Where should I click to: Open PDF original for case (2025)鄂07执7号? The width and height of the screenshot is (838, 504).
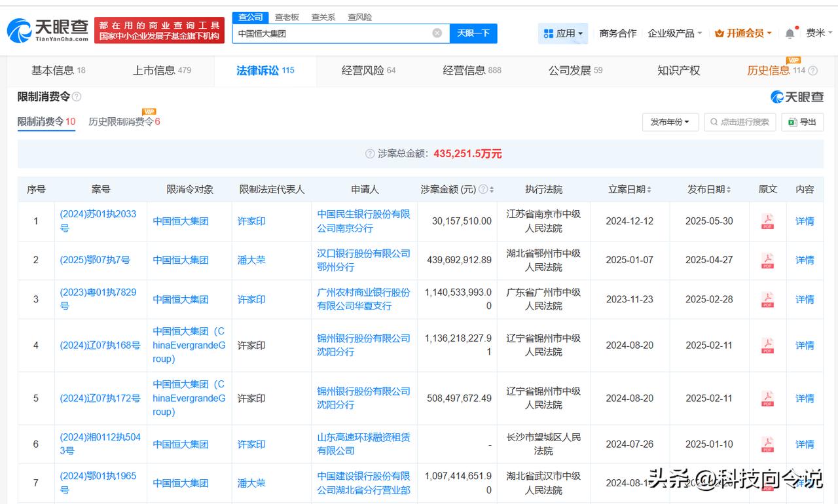767,261
